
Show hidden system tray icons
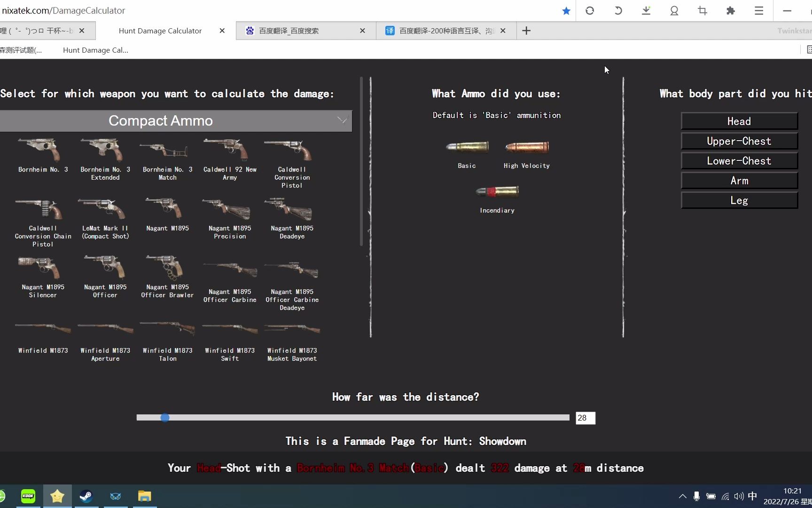683,496
